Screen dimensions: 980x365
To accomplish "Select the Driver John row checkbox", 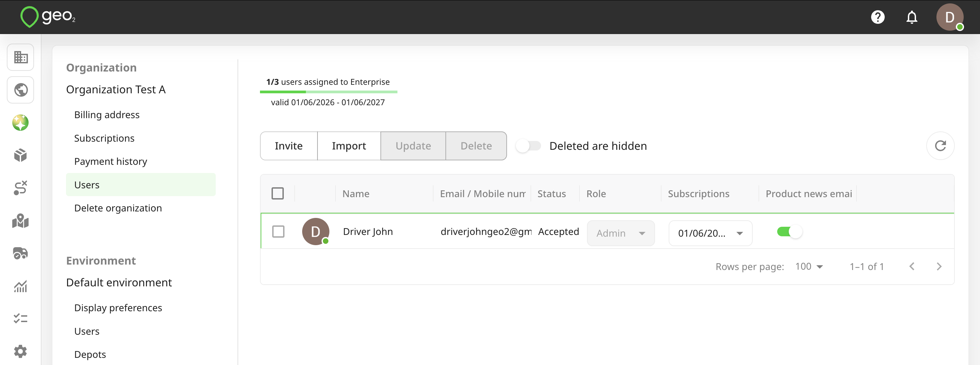I will (x=278, y=232).
